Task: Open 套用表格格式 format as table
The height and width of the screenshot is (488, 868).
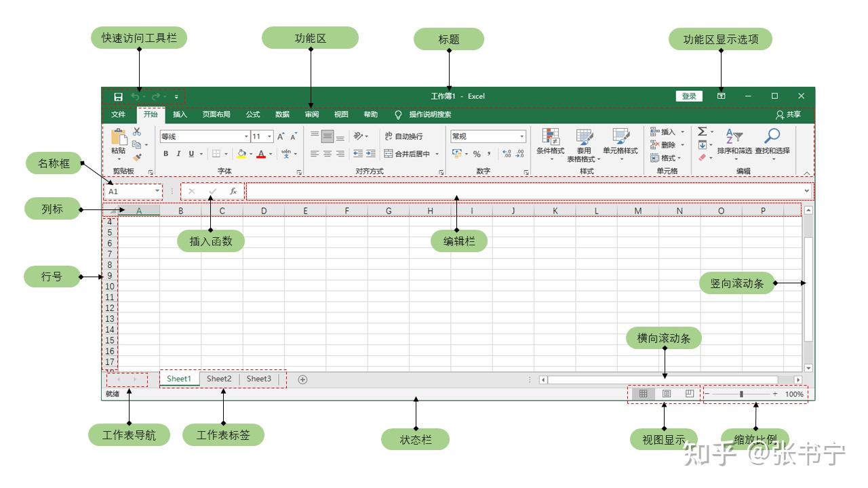Action: [x=584, y=144]
